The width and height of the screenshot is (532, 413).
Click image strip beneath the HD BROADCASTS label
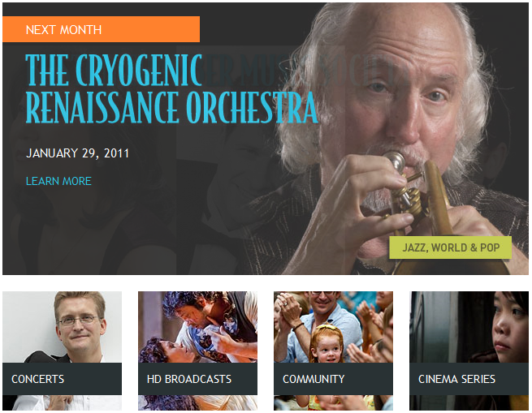(x=198, y=402)
